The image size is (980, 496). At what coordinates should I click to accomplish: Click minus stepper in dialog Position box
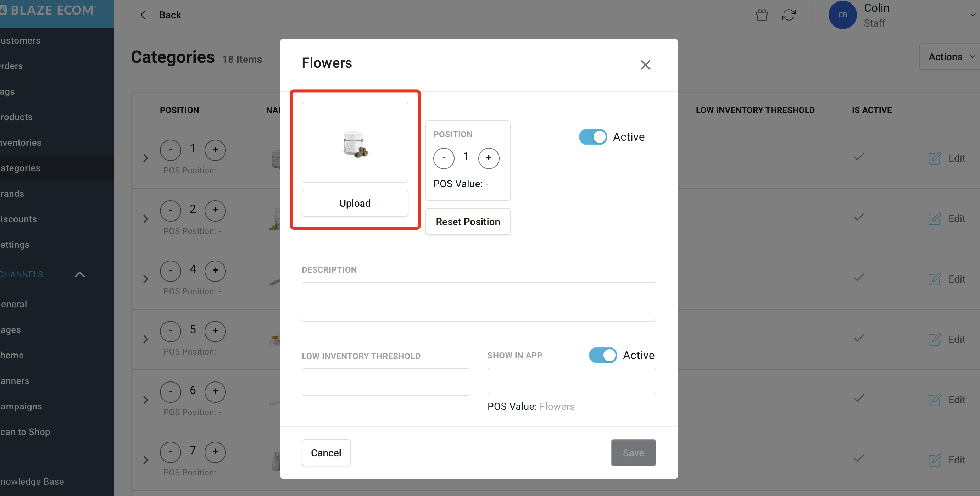click(444, 158)
